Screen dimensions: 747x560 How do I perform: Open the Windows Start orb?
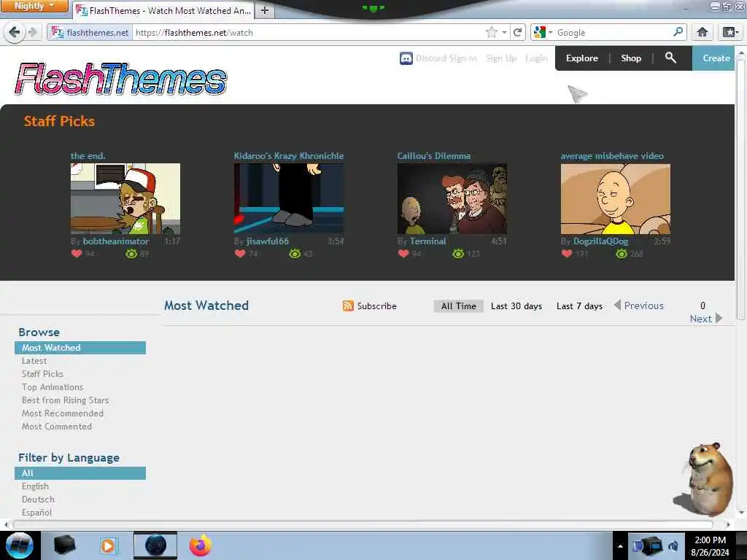pos(20,545)
